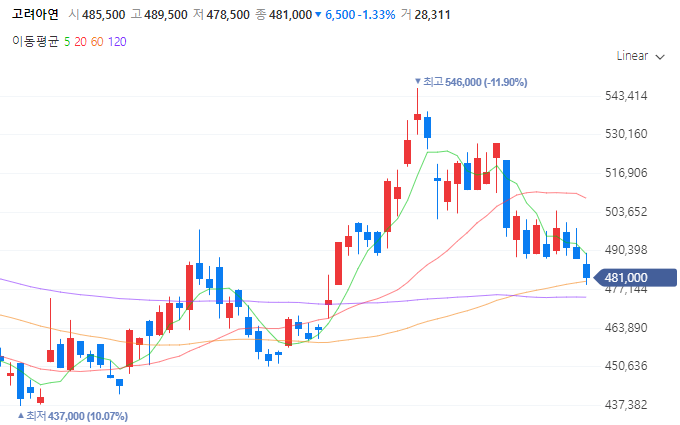Click the 최저 437,000 low marker
The height and width of the screenshot is (425, 680).
click(73, 416)
